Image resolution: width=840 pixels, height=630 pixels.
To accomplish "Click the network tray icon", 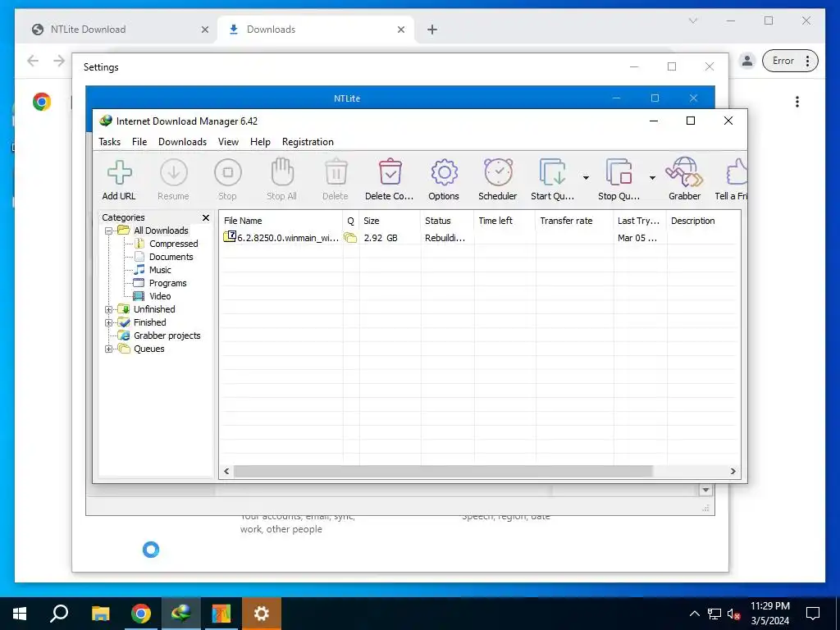I will click(x=714, y=614).
